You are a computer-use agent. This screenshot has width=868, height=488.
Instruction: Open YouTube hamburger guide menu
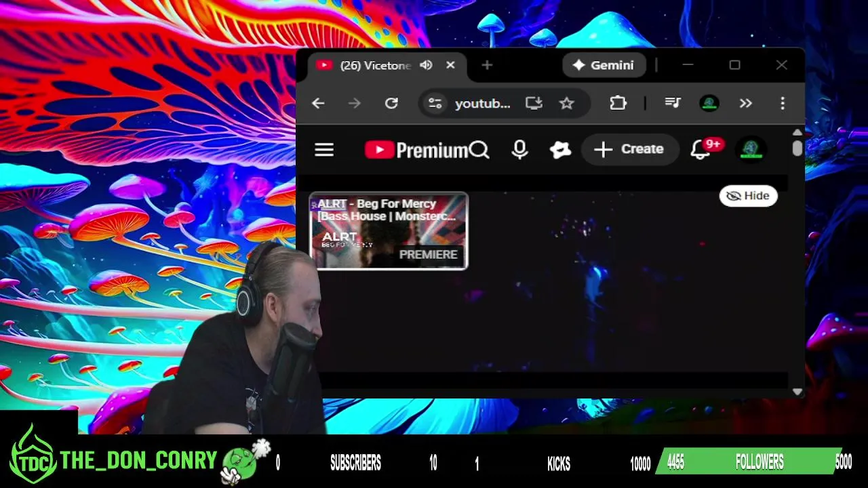point(324,150)
